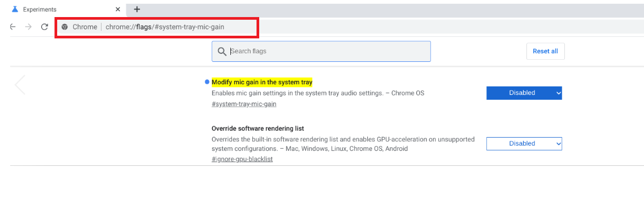The height and width of the screenshot is (208, 644).
Task: Click GPU-acceleration description text
Action: [x=343, y=144]
